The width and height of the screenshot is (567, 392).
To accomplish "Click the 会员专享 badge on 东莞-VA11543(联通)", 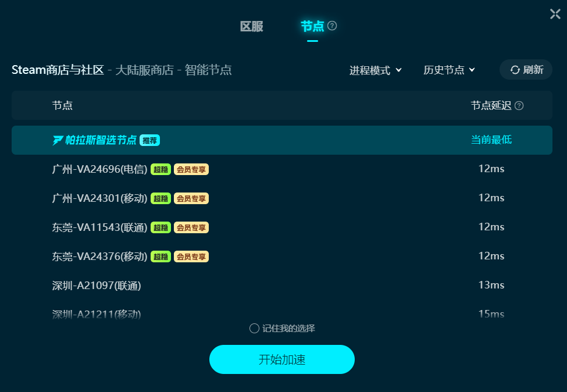I will point(191,227).
